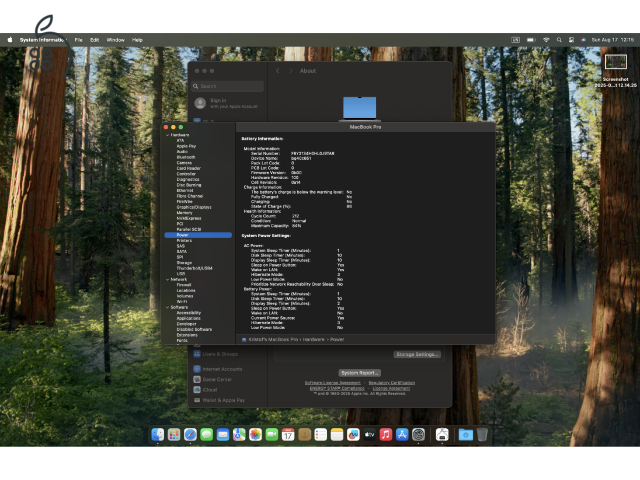Open Software License Agreement link

pyautogui.click(x=333, y=383)
